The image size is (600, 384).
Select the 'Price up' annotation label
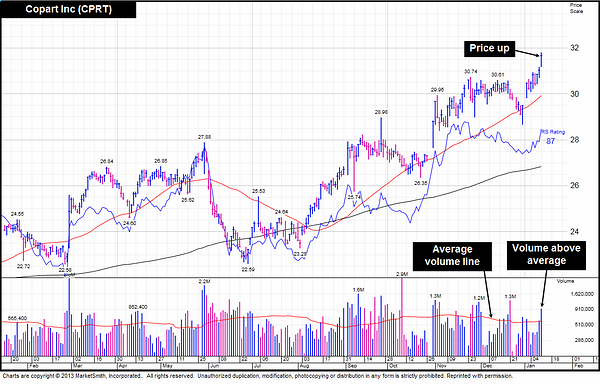click(x=489, y=49)
